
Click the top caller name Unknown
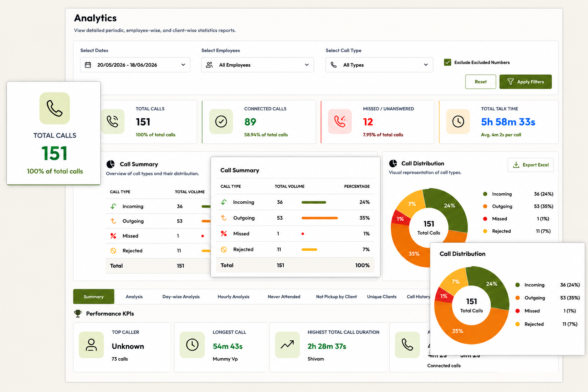click(x=128, y=346)
